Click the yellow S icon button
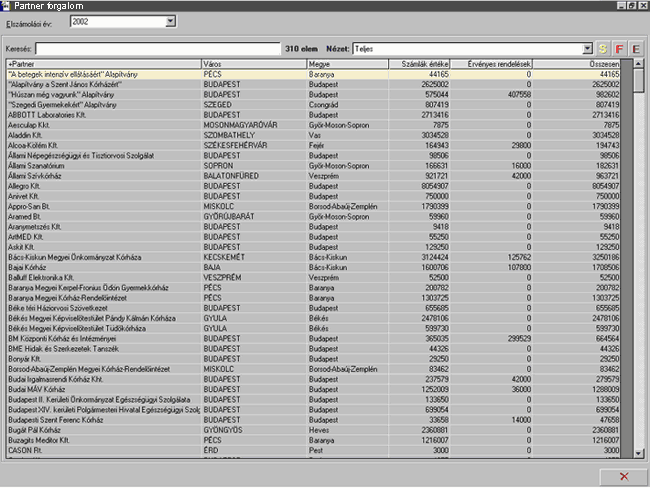The height and width of the screenshot is (488, 650). click(603, 49)
